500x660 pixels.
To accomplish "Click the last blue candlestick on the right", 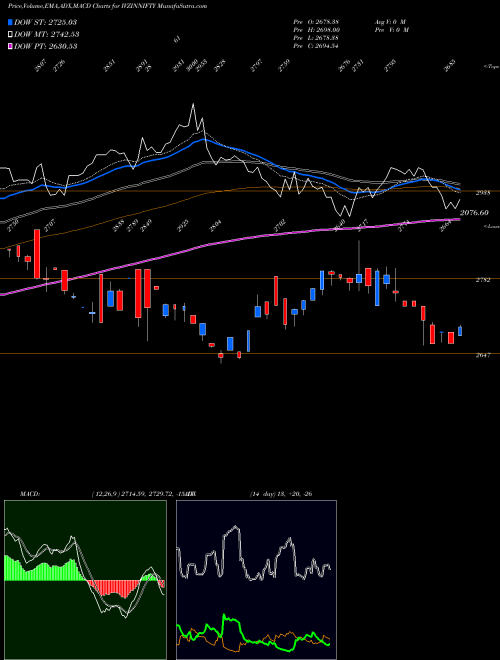I will (460, 331).
